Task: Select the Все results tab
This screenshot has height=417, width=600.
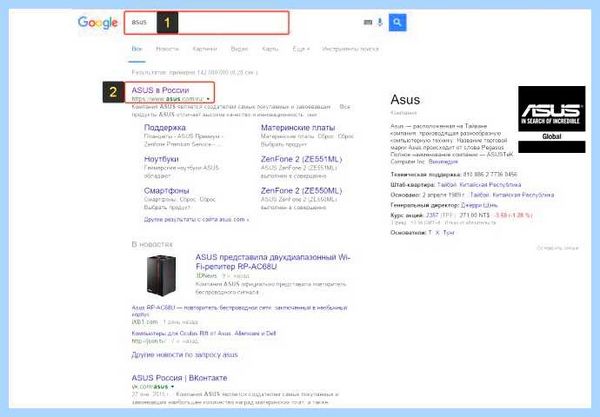Action: pyautogui.click(x=137, y=49)
